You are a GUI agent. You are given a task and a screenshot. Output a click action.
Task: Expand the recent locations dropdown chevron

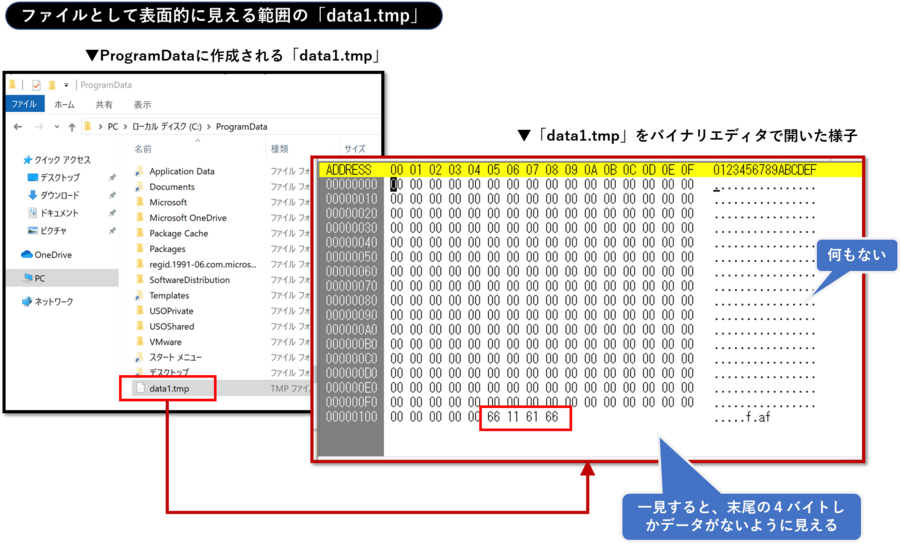click(56, 127)
